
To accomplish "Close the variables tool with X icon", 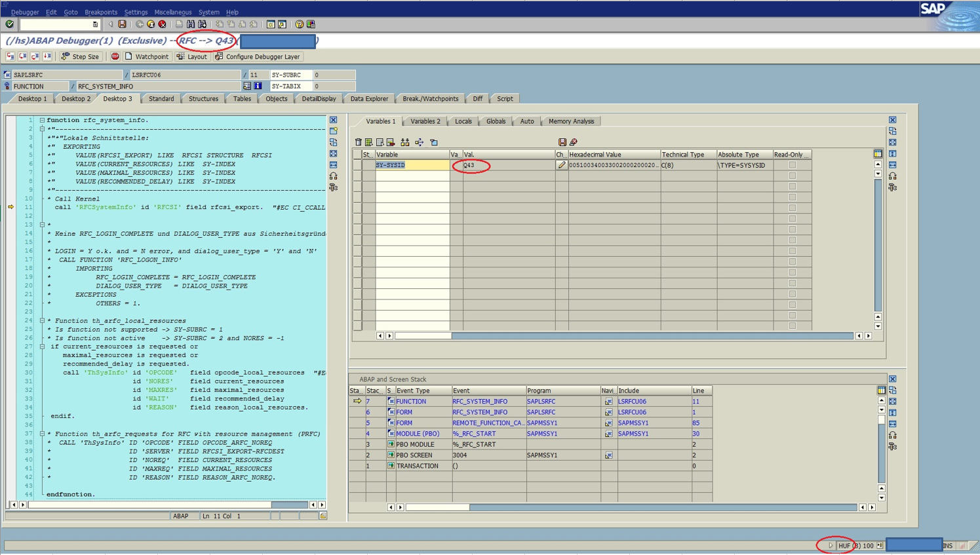I will [x=892, y=120].
